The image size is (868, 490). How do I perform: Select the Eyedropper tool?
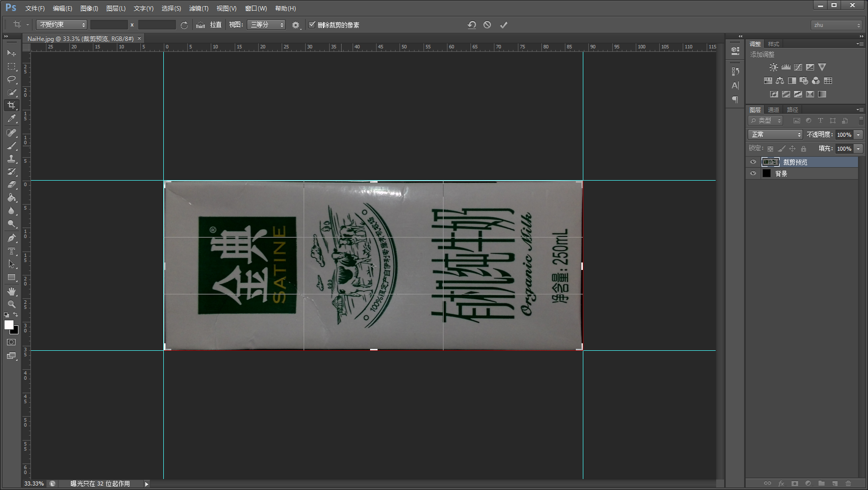click(11, 118)
